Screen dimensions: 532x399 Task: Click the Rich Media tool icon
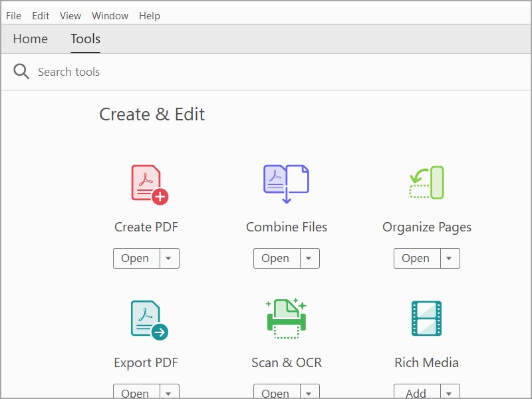[x=426, y=318]
